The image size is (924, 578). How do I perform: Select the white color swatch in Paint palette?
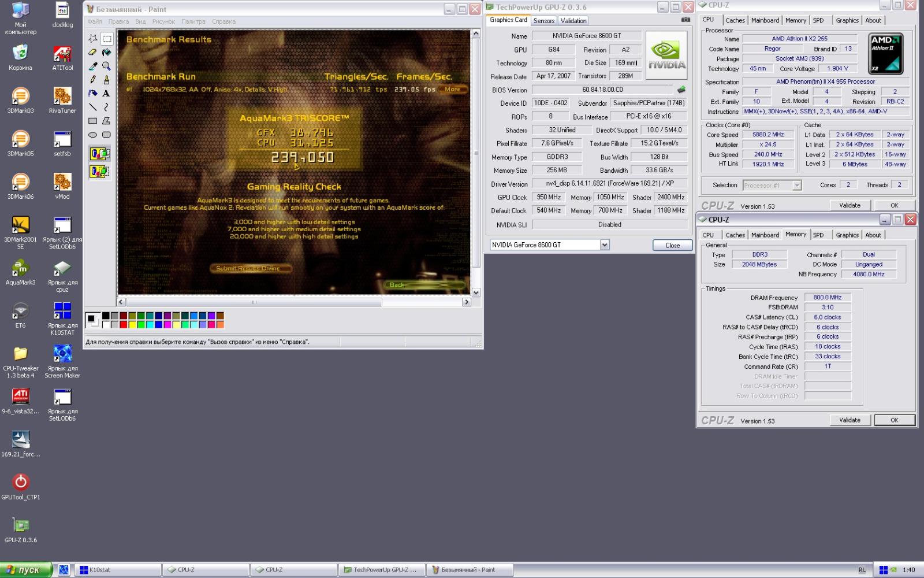coord(106,325)
